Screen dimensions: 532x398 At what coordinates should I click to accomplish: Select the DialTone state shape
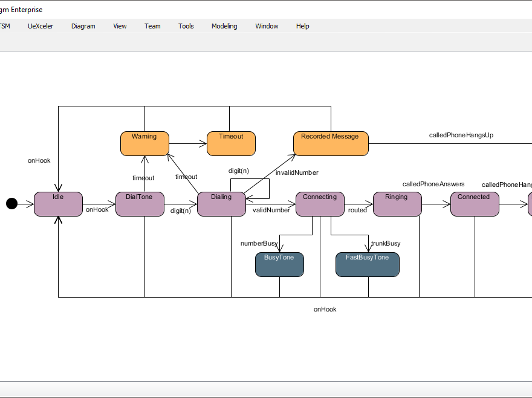(140, 204)
